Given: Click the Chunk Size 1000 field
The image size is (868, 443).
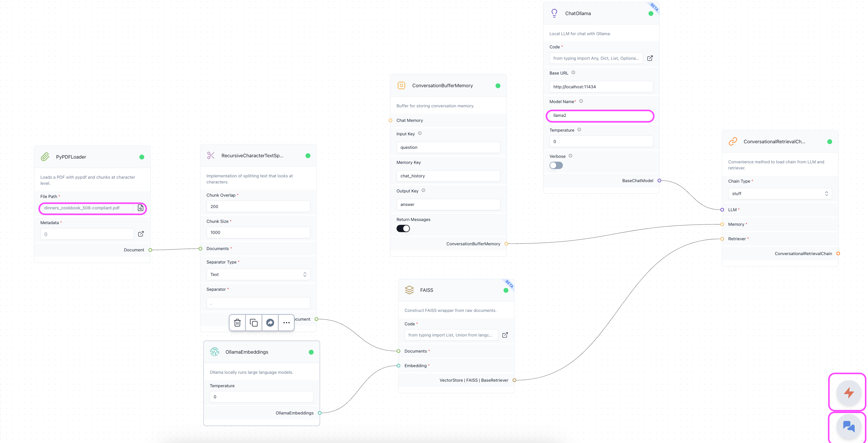Looking at the screenshot, I should pos(258,232).
